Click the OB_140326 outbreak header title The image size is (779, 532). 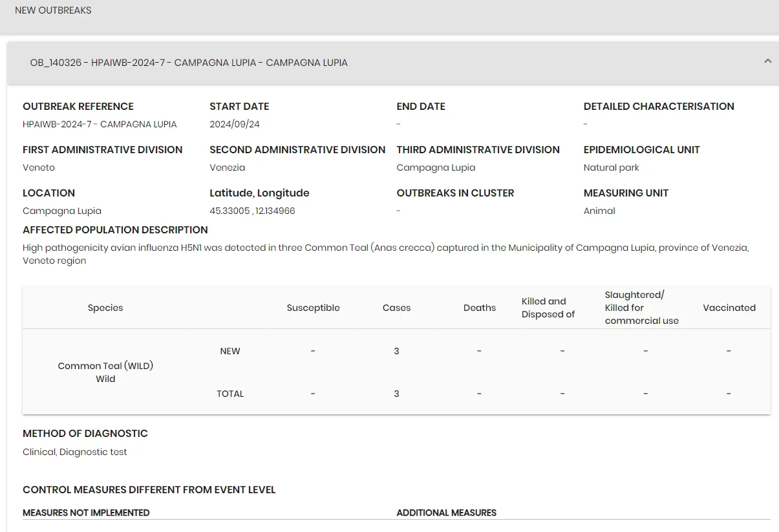[189, 63]
